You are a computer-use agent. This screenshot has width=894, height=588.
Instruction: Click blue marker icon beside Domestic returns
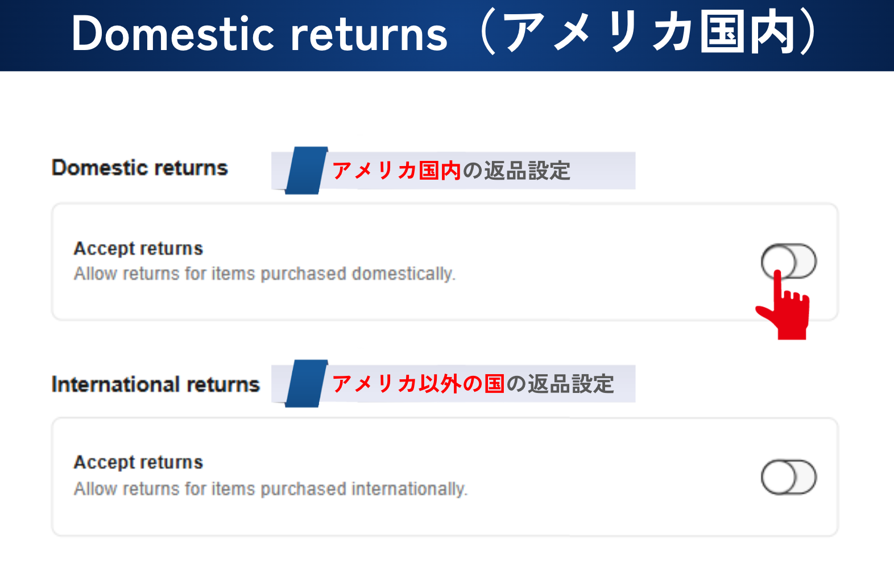coord(307,170)
